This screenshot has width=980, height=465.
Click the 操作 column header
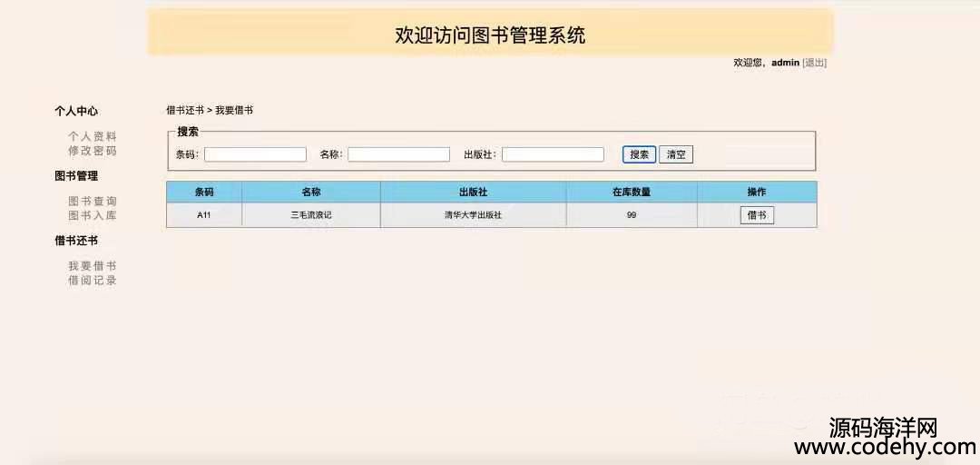point(757,193)
